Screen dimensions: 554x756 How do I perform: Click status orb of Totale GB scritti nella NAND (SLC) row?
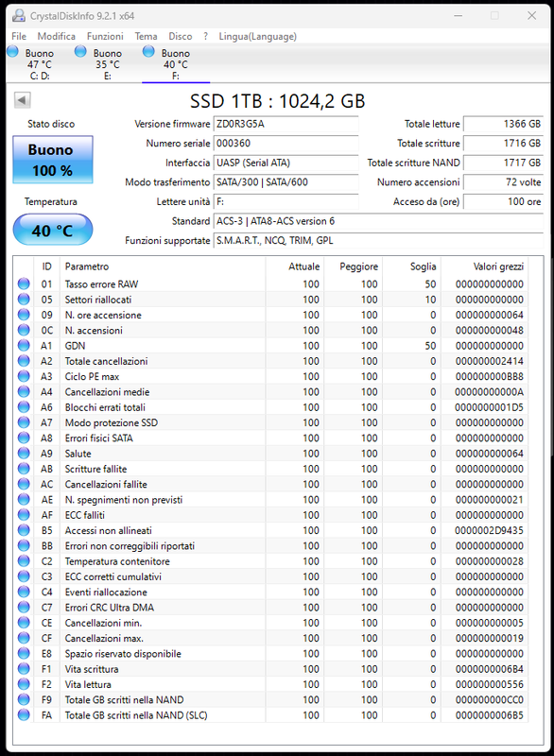(x=24, y=715)
